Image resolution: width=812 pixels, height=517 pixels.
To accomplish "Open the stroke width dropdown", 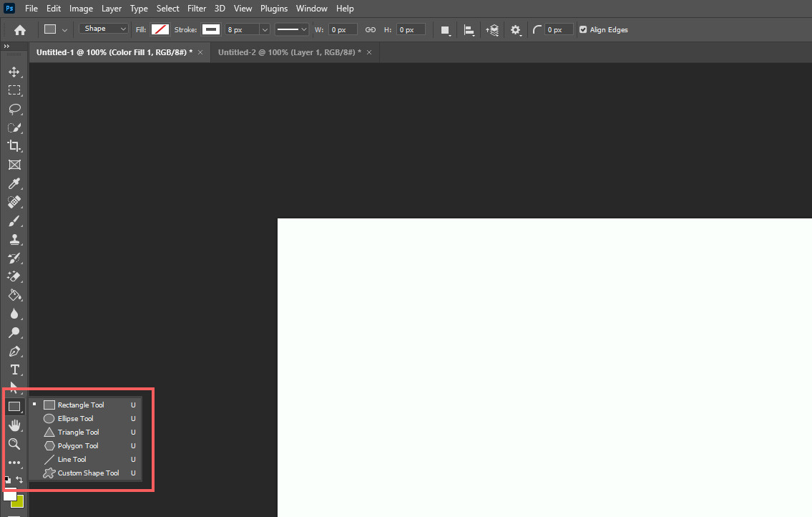I will 247,29.
